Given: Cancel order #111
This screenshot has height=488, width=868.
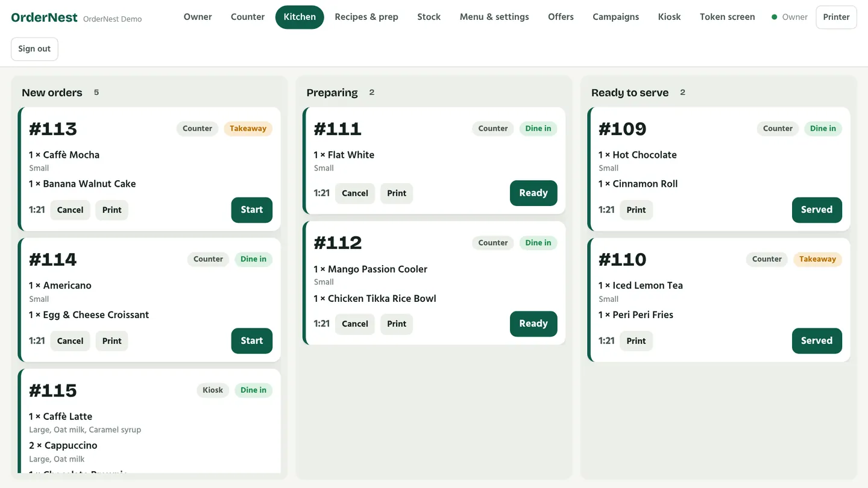Looking at the screenshot, I should tap(354, 193).
